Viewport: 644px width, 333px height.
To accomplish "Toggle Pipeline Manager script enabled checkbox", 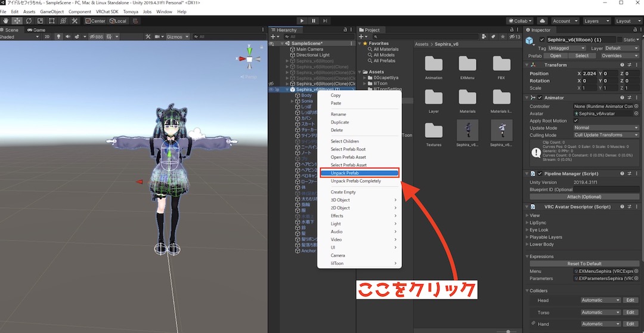I will pyautogui.click(x=540, y=174).
